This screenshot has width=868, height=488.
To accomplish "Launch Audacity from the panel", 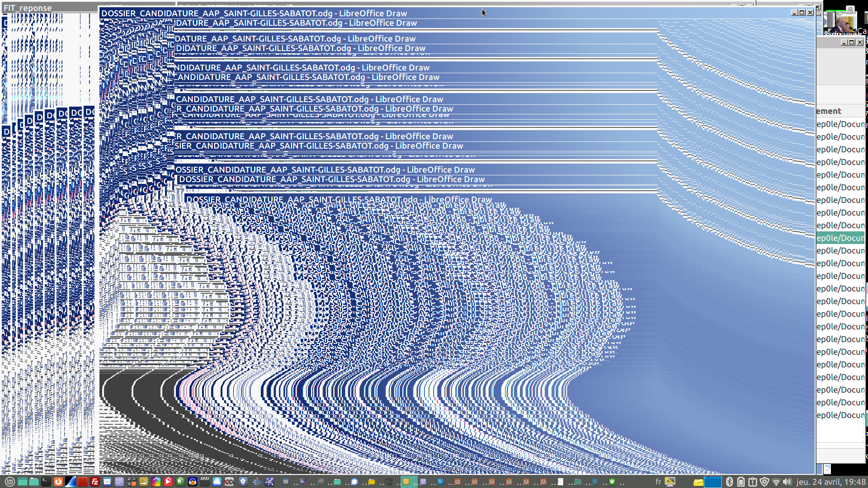I will [x=193, y=482].
